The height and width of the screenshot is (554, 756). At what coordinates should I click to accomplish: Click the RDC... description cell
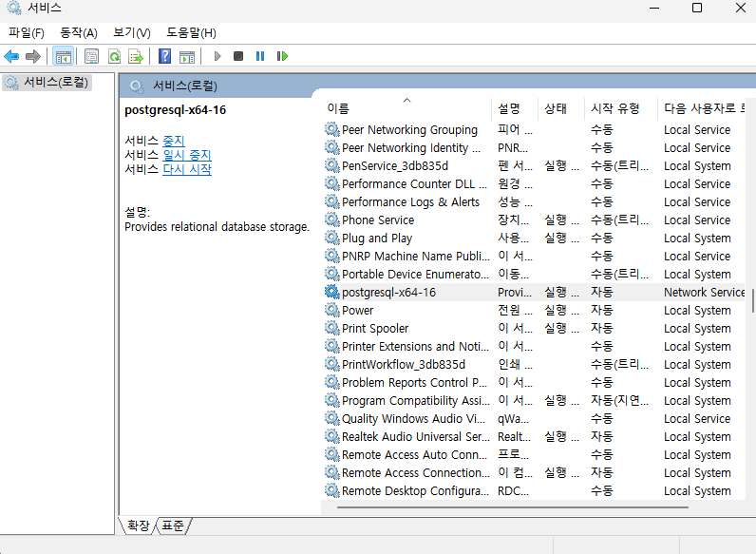513,490
